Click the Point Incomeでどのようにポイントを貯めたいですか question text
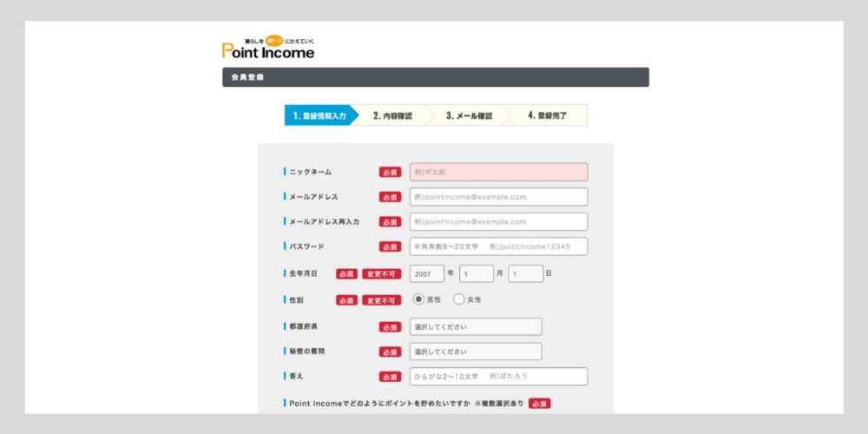The height and width of the screenshot is (434, 868). (x=379, y=404)
